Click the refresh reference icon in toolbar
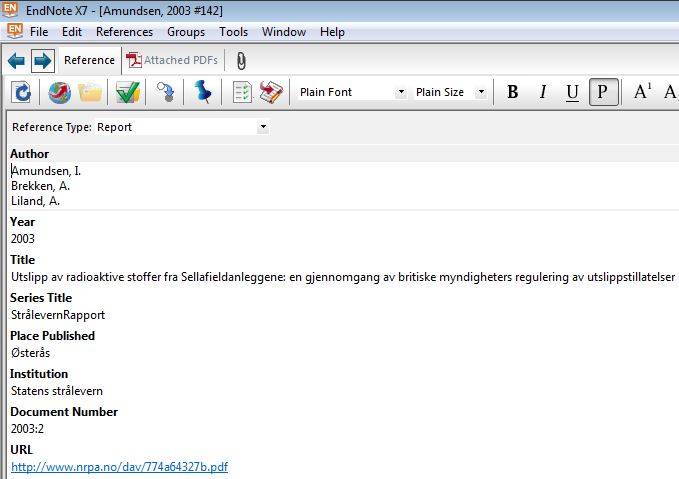Screen dimensions: 679x479 point(22,92)
